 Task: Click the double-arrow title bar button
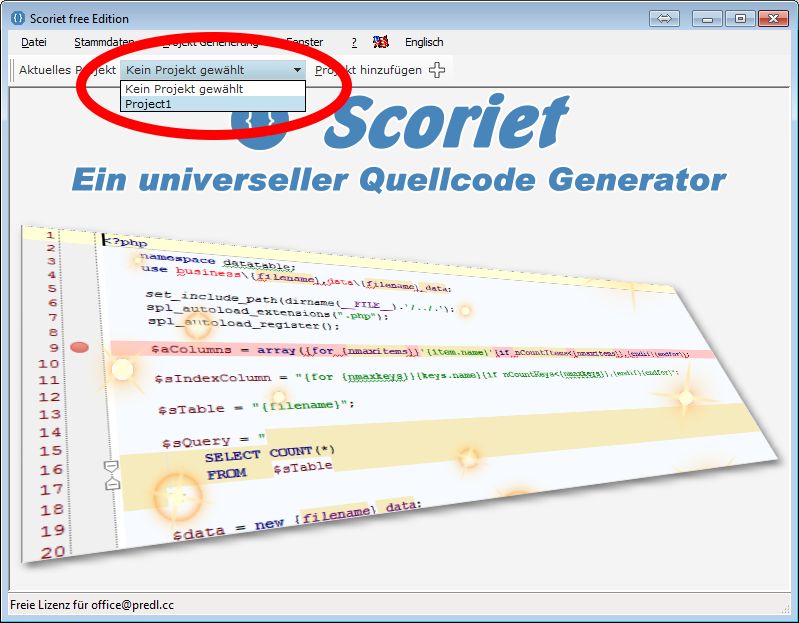[x=664, y=18]
